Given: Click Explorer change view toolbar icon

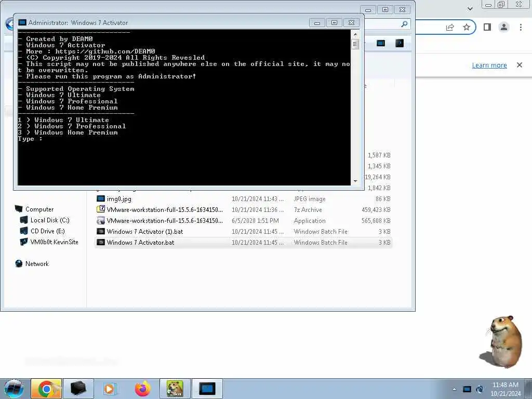Looking at the screenshot, I should tap(381, 43).
